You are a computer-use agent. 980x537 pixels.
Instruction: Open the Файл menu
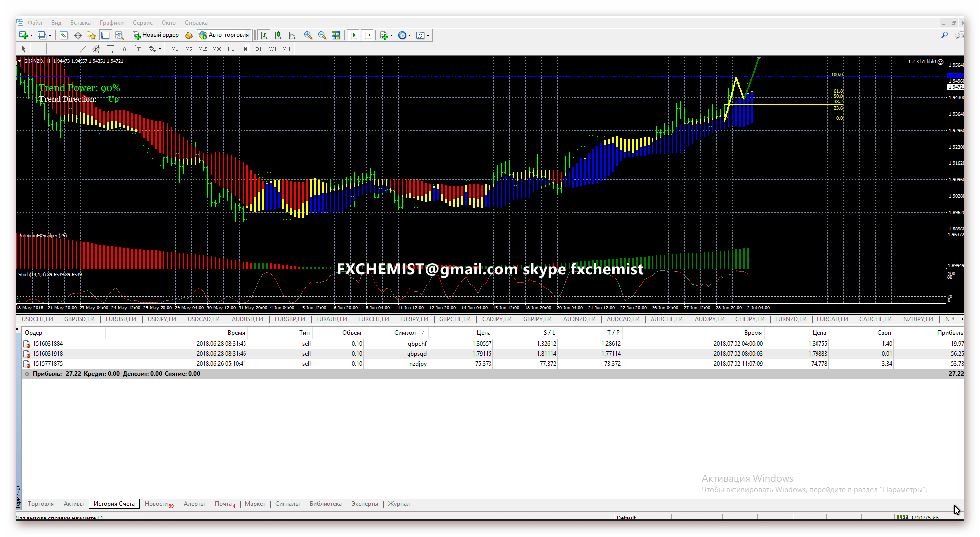35,23
